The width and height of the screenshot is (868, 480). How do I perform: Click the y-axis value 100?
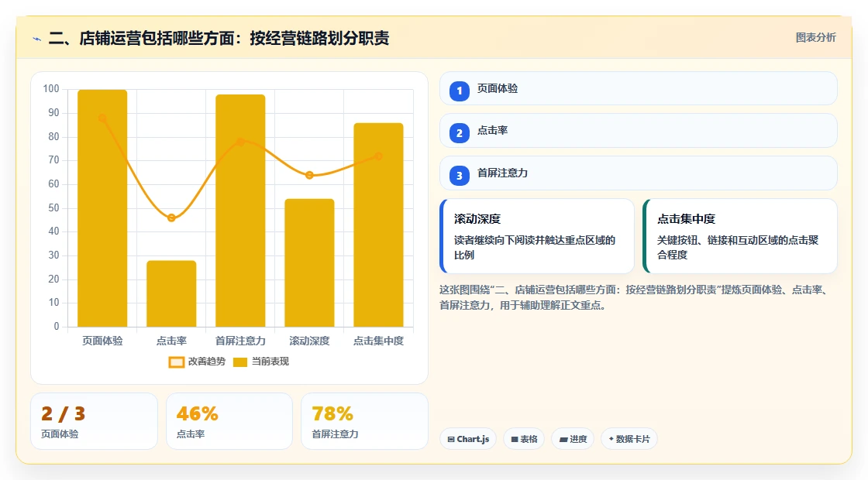51,89
